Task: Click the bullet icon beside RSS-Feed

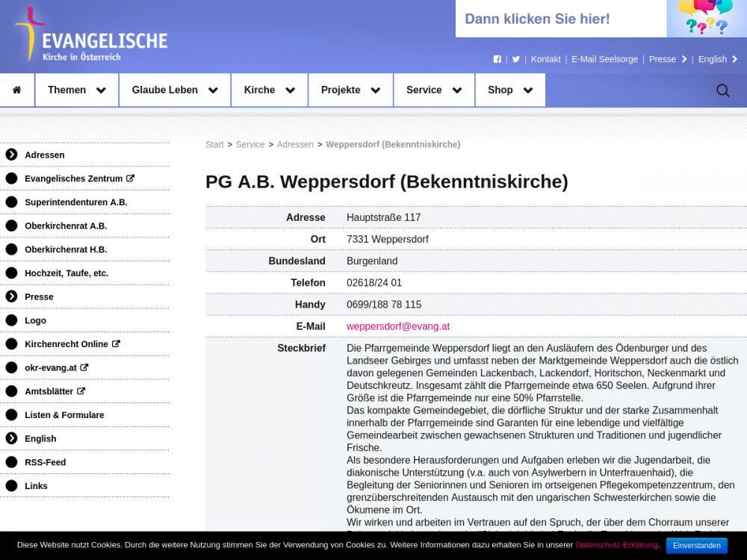Action: tap(11, 462)
